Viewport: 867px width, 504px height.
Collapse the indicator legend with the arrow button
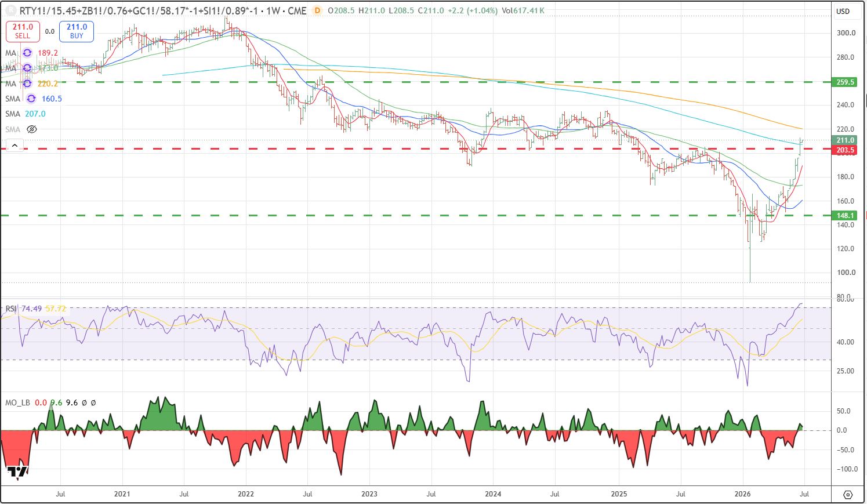click(14, 145)
